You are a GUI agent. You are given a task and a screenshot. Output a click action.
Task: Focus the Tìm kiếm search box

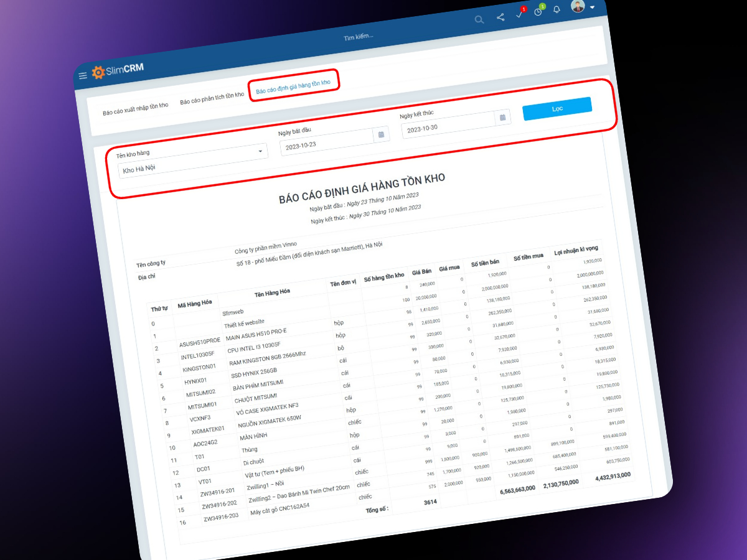359,37
